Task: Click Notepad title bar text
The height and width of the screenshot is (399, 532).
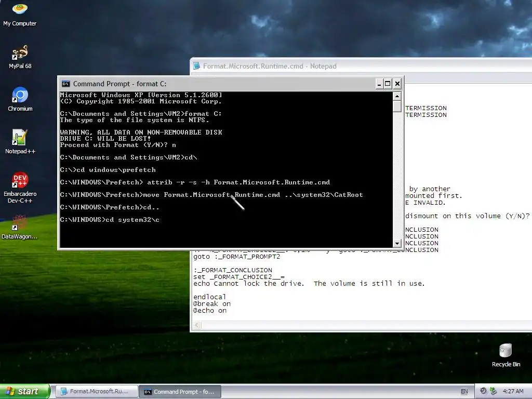Action: point(270,66)
